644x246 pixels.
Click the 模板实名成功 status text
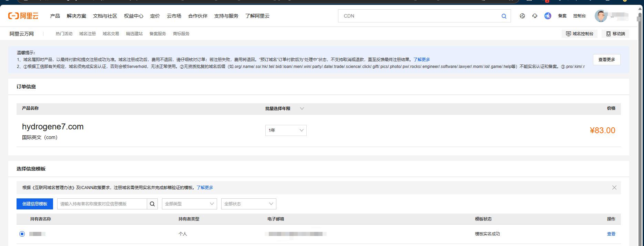pyautogui.click(x=487, y=234)
